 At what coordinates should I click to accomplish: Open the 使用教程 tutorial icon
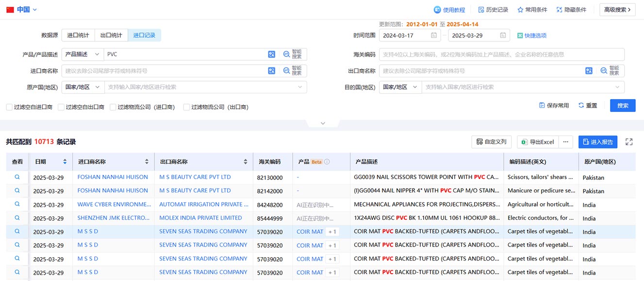click(437, 10)
